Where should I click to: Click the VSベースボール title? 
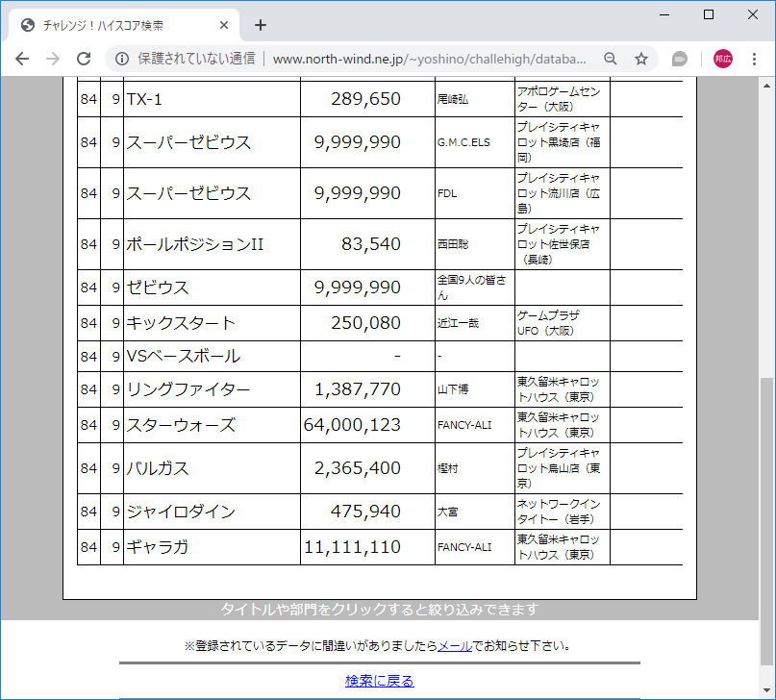point(183,356)
